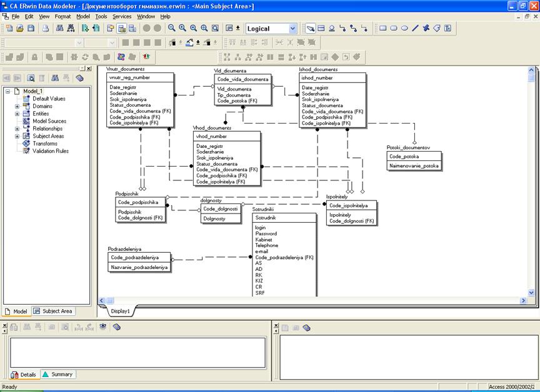Open the Logical/Physical model type dropdown
This screenshot has width=540, height=392.
coord(292,29)
